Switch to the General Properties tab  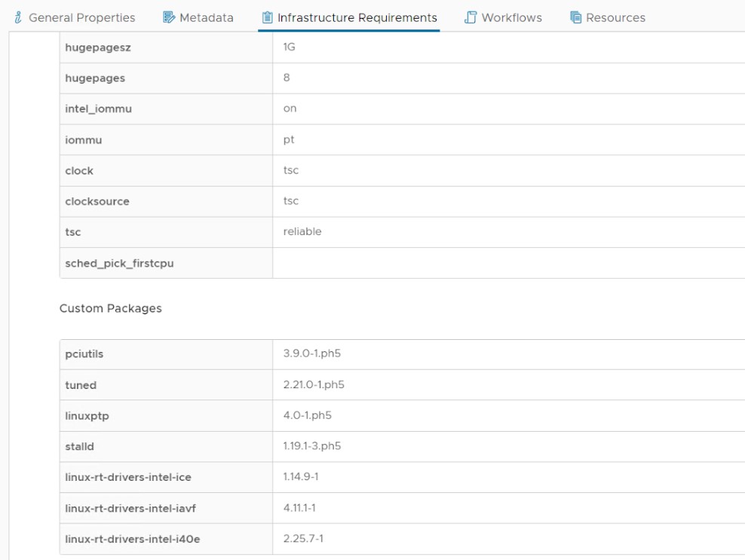click(81, 17)
